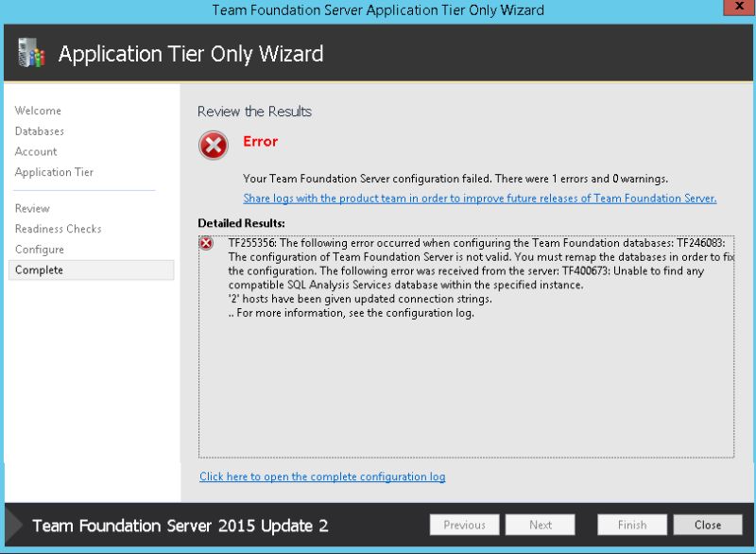The width and height of the screenshot is (756, 554).
Task: Click the Team Foundation Server wizard logo icon
Action: (x=31, y=53)
